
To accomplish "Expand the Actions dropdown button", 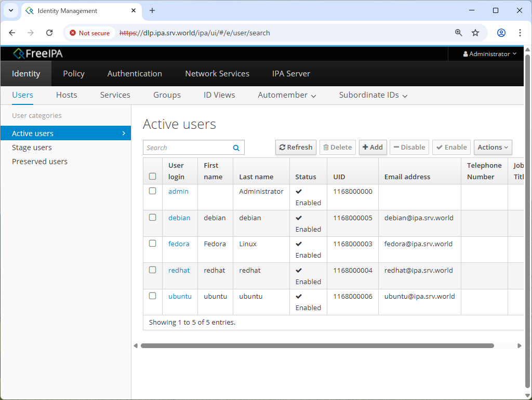I will tap(493, 148).
